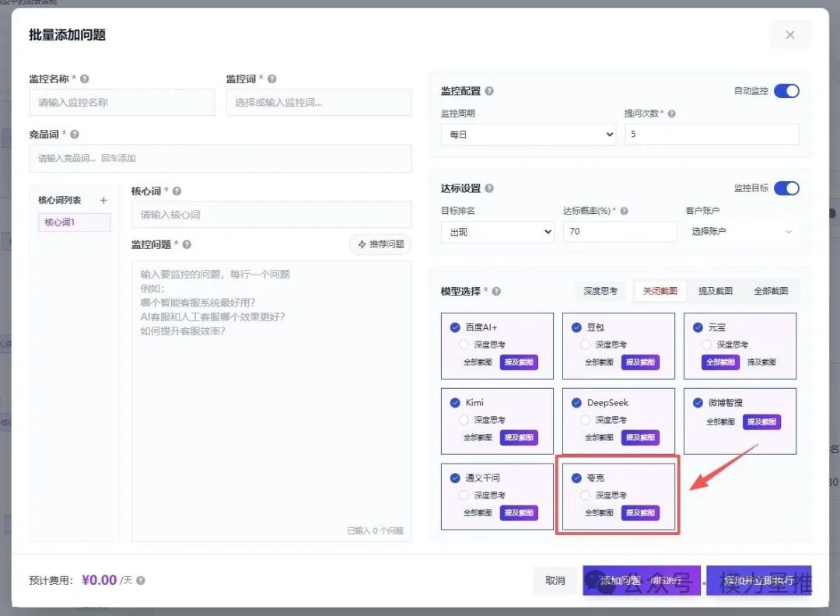Choose 全部截图 for 微博智搜
840x616 pixels.
pos(720,422)
